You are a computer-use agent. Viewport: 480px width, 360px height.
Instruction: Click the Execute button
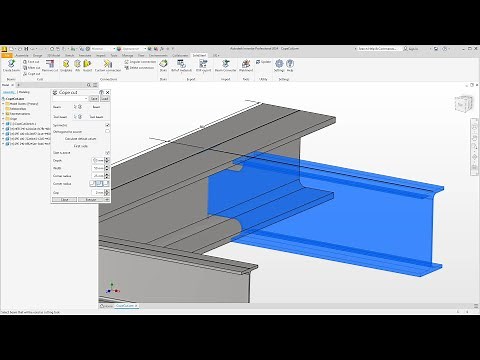click(x=91, y=200)
